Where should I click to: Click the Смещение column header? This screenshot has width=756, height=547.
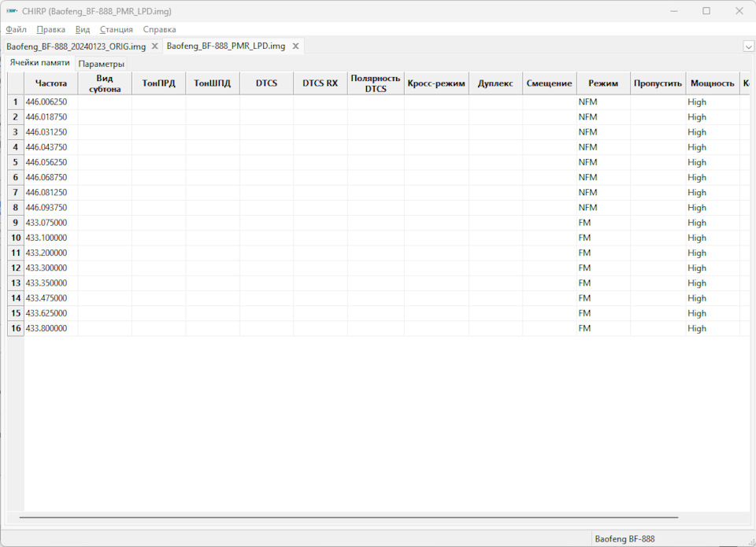(550, 83)
